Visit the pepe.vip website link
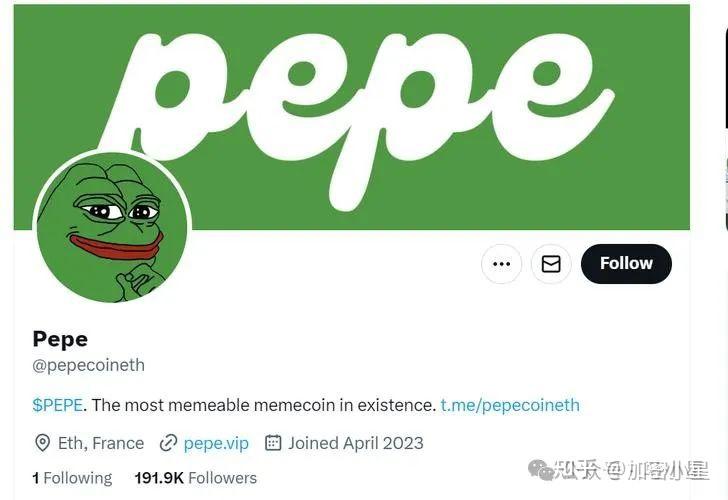Screen dimensions: 728x500 [216, 443]
